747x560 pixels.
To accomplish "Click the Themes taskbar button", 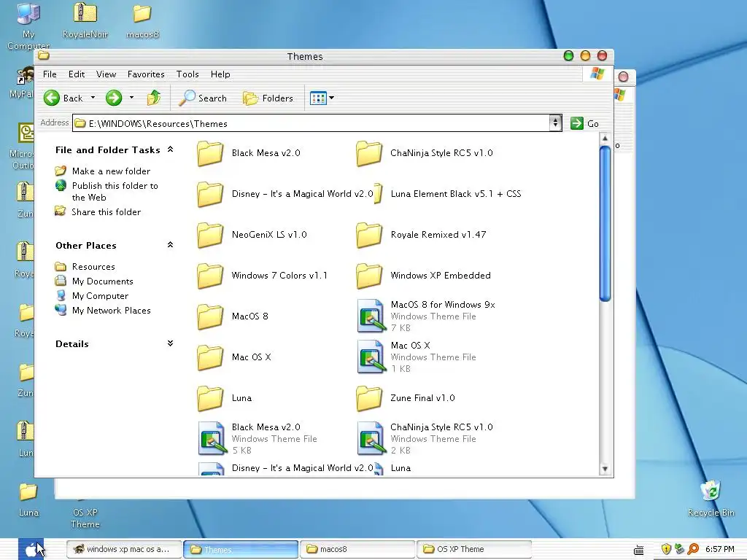I will (x=241, y=549).
